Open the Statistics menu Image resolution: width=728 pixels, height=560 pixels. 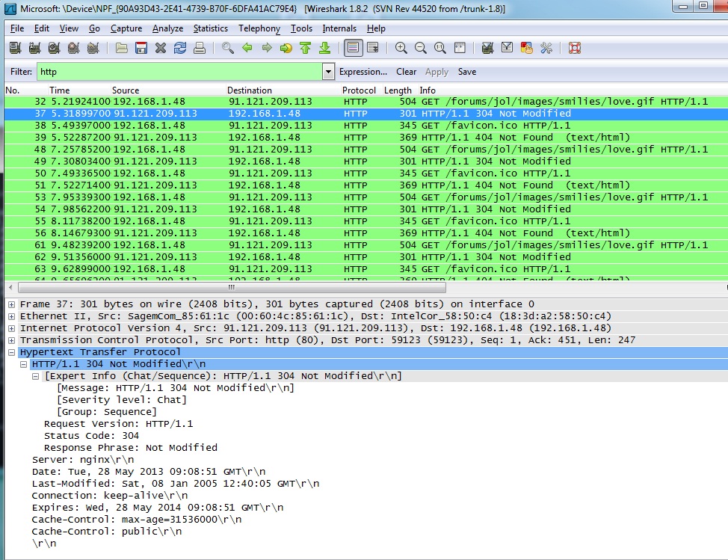210,28
